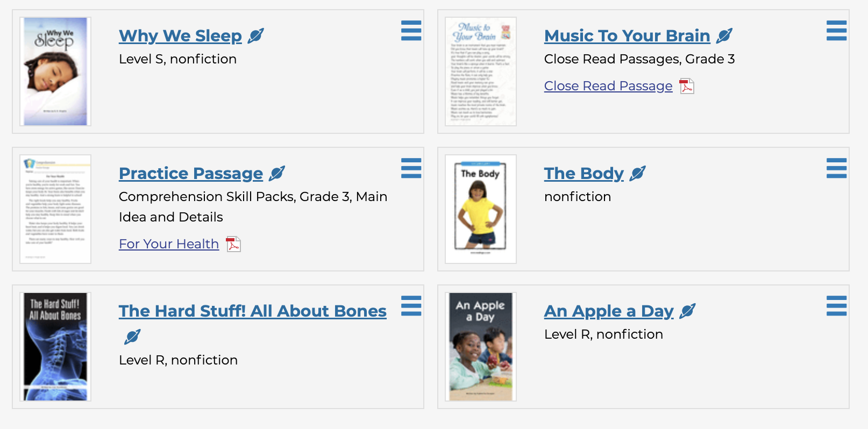Open options menu for An Apple a Day
The width and height of the screenshot is (868, 429).
836,306
